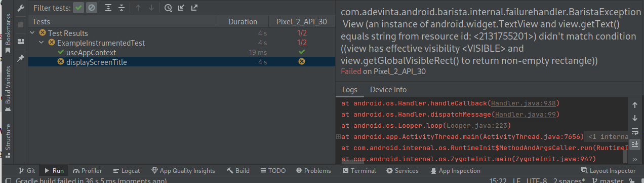Open the test history clock icon
This screenshot has height=183, width=644.
click(x=168, y=8)
